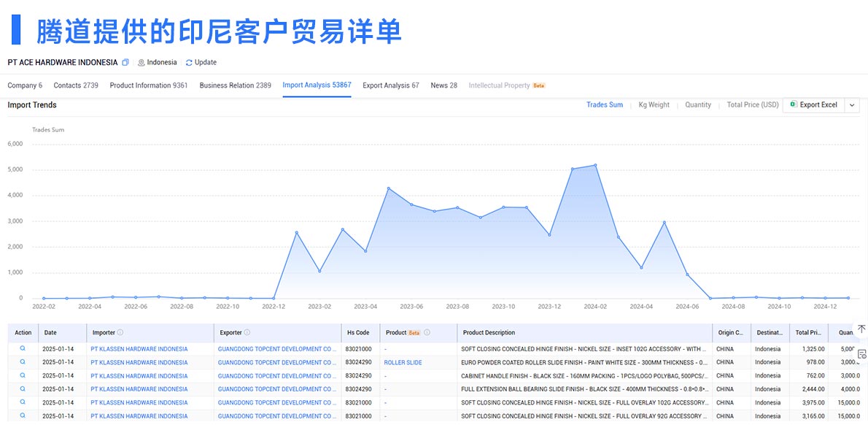Click the info icon next to the Exporter header
The width and height of the screenshot is (868, 425).
click(x=247, y=332)
